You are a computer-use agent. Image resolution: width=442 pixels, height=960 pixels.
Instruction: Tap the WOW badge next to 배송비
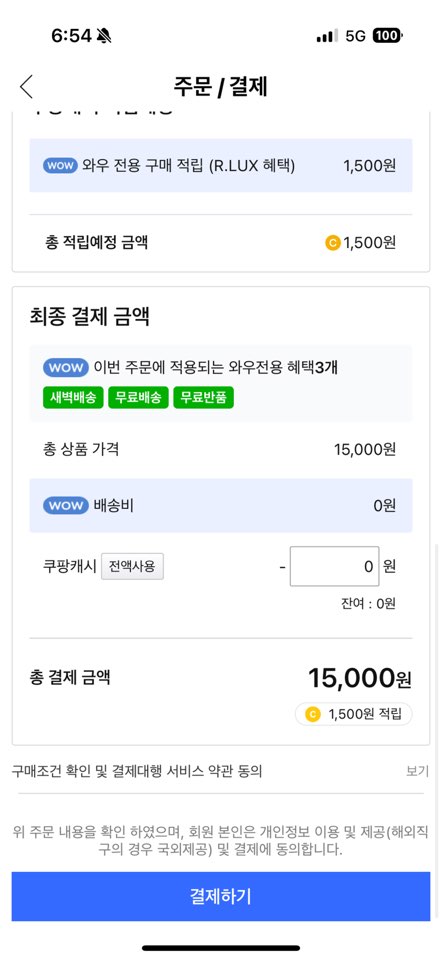click(66, 506)
